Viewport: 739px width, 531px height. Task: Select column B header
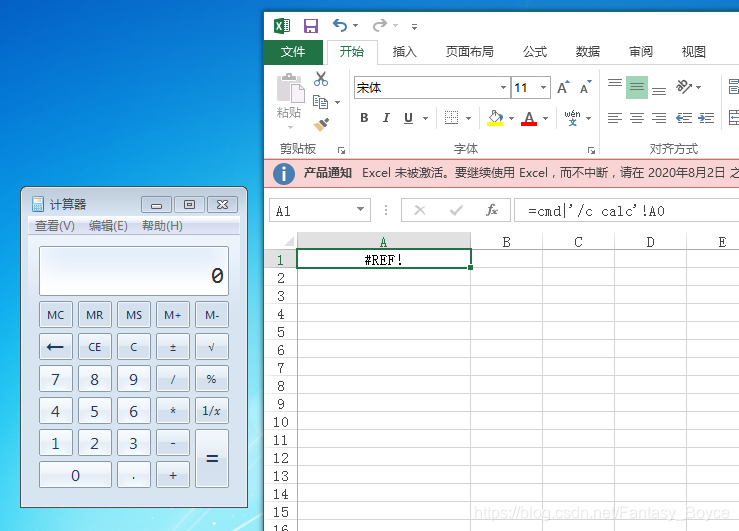pyautogui.click(x=506, y=242)
